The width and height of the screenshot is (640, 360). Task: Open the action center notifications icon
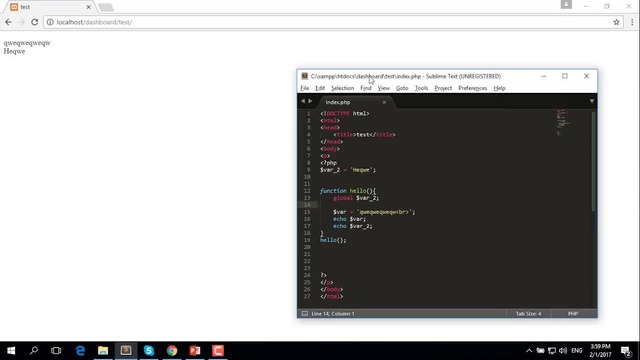(626, 351)
